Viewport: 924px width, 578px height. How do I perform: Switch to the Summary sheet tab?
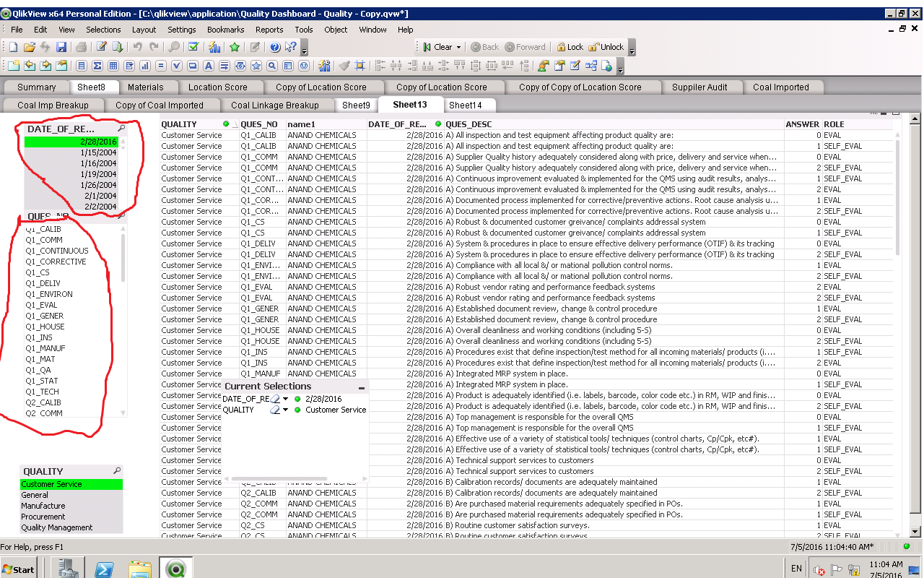(x=36, y=87)
